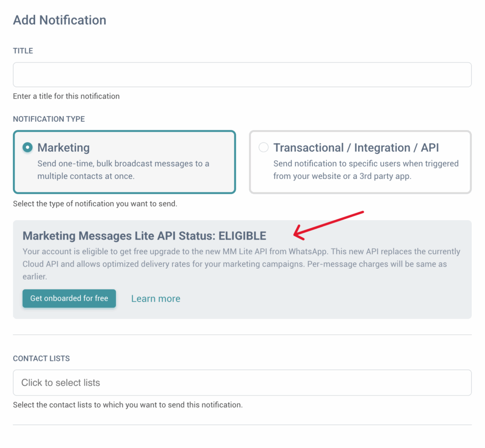Click the CONTACT LISTS label
This screenshot has height=448, width=485.
[42, 358]
